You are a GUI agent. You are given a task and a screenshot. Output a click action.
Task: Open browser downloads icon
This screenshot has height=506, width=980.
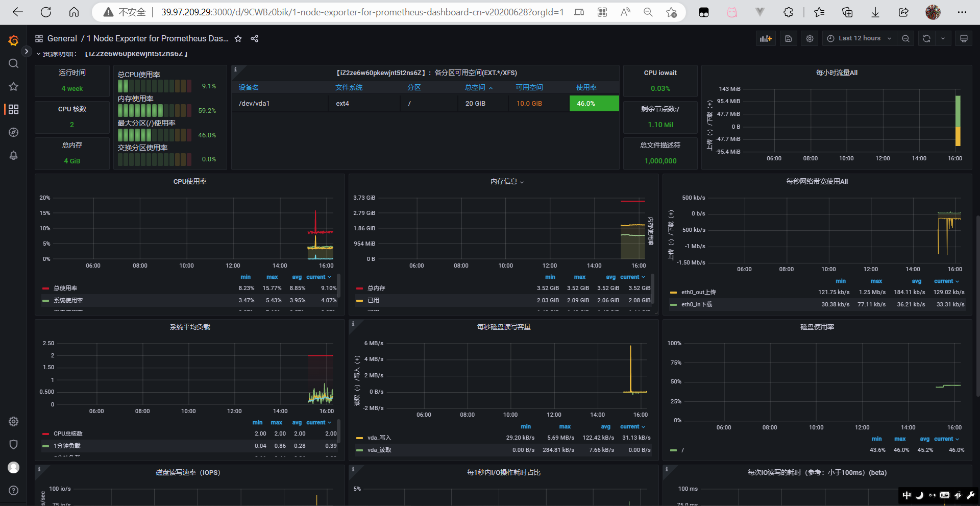(875, 12)
